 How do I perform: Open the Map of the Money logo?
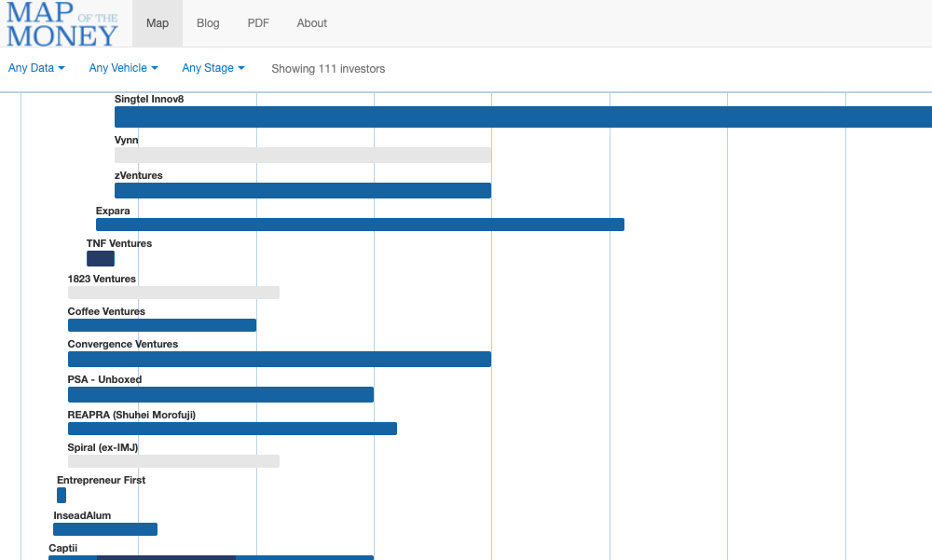coord(62,24)
